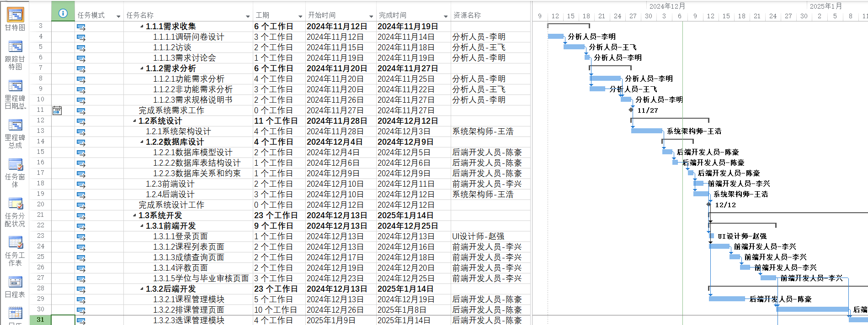Collapse the 1.1.1需求收集 summary task

pos(142,27)
